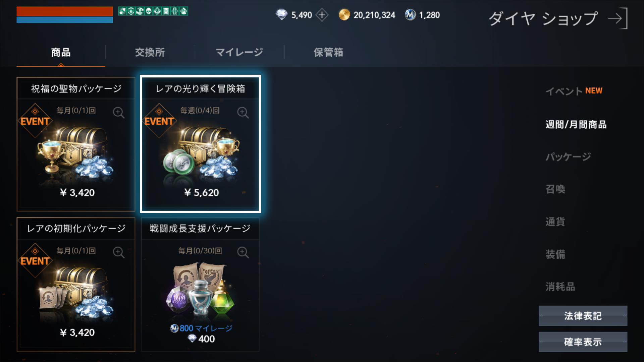The height and width of the screenshot is (362, 644).
Task: View details magnifier for 戦闘成長支援パッケージ
Action: pyautogui.click(x=243, y=252)
